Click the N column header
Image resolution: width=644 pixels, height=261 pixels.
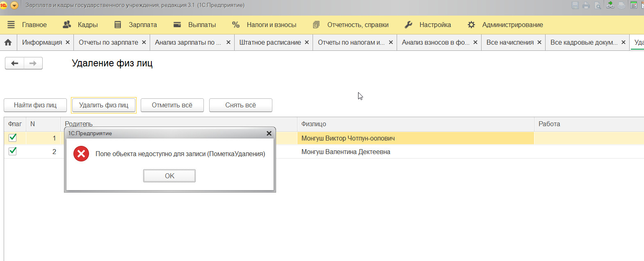[43, 124]
